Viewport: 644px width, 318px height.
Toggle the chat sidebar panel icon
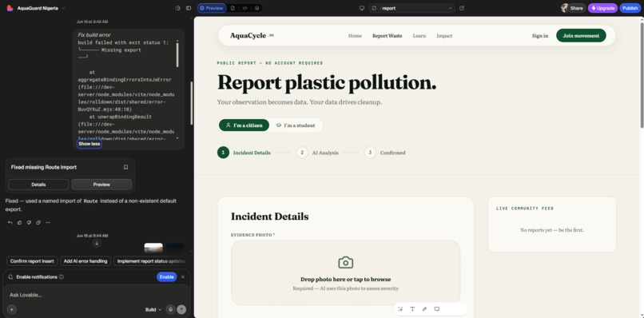click(189, 8)
